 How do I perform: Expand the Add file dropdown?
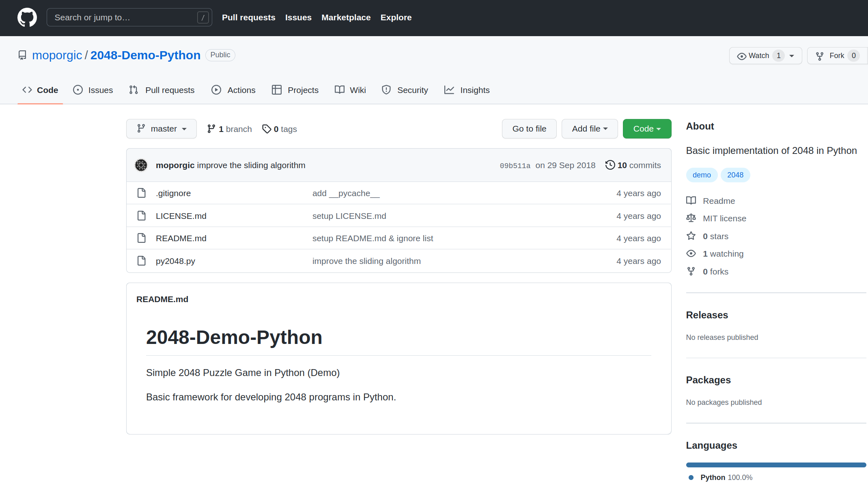[x=590, y=129]
